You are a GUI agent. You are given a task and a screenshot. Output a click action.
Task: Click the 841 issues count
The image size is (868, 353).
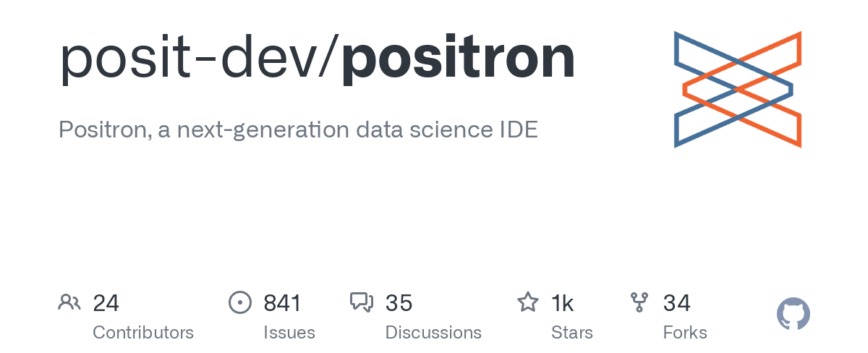(x=282, y=303)
